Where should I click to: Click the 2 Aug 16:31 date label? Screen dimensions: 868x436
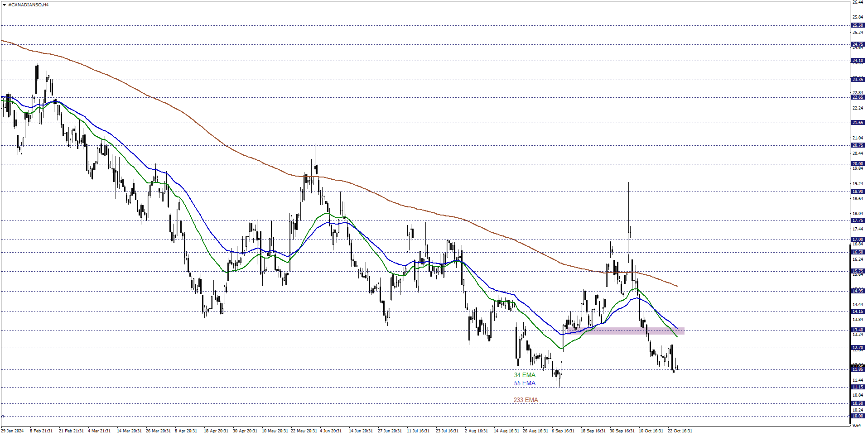(476, 431)
